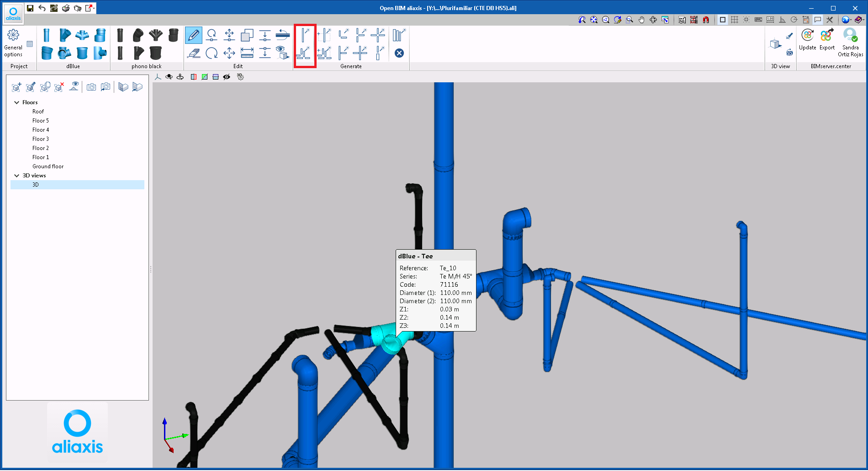Screen dimensions: 868x471
Task: Click the redraw refresh pencil icon
Action: coord(618,20)
